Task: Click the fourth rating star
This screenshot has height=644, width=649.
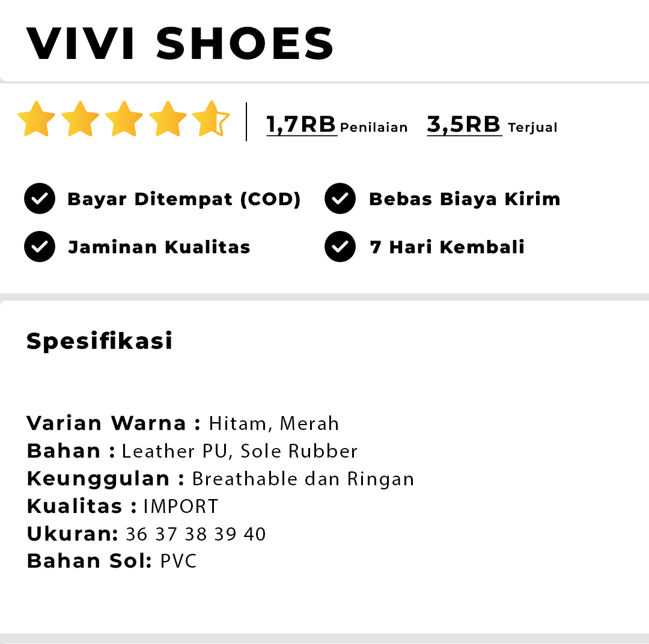Action: pos(168,119)
